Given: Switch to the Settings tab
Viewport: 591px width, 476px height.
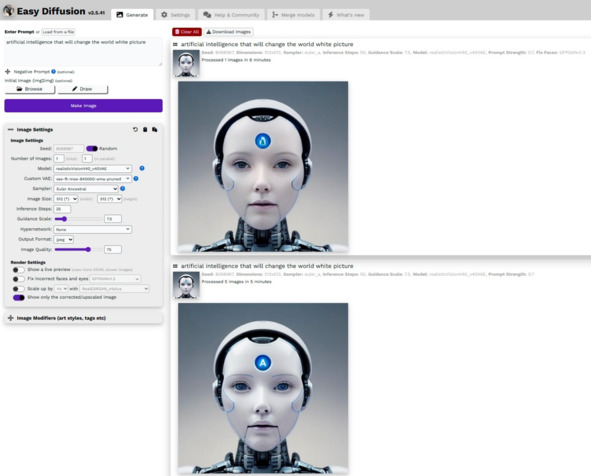Looking at the screenshot, I should [x=176, y=15].
